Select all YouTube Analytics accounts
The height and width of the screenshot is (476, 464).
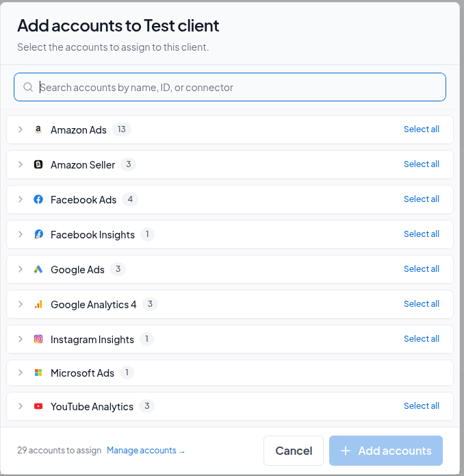[x=422, y=406]
